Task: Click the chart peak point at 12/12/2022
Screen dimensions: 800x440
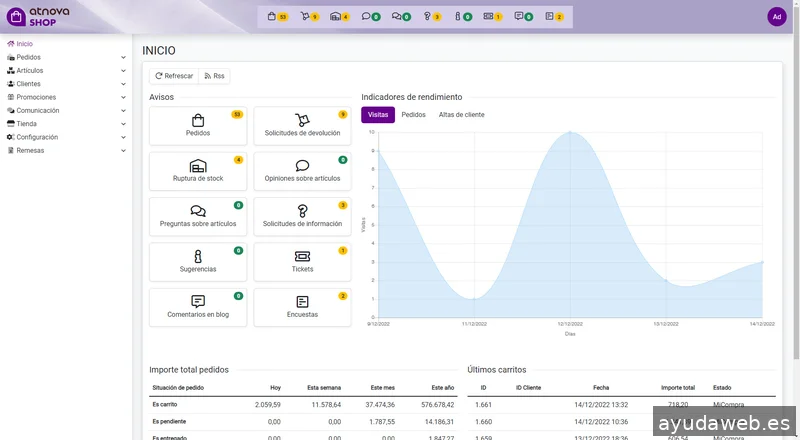Action: click(570, 132)
